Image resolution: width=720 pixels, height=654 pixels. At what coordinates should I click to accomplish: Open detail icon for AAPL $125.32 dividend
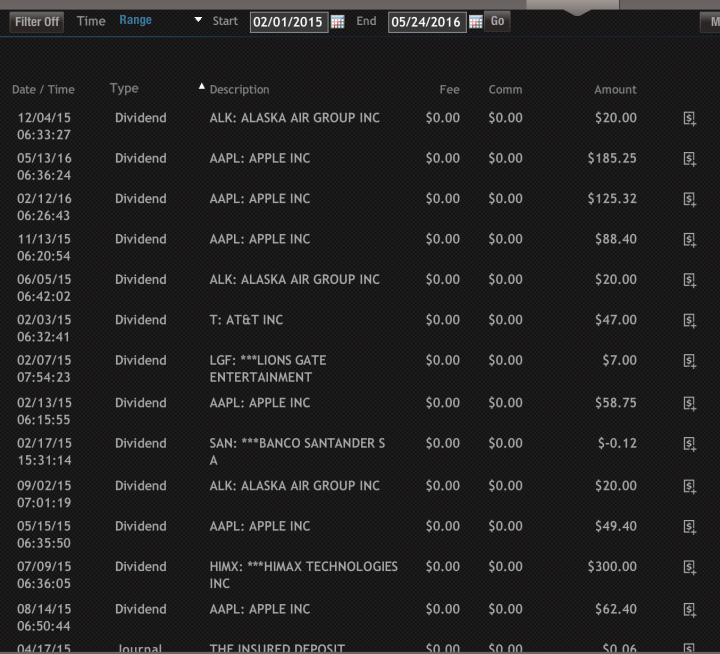coord(690,199)
